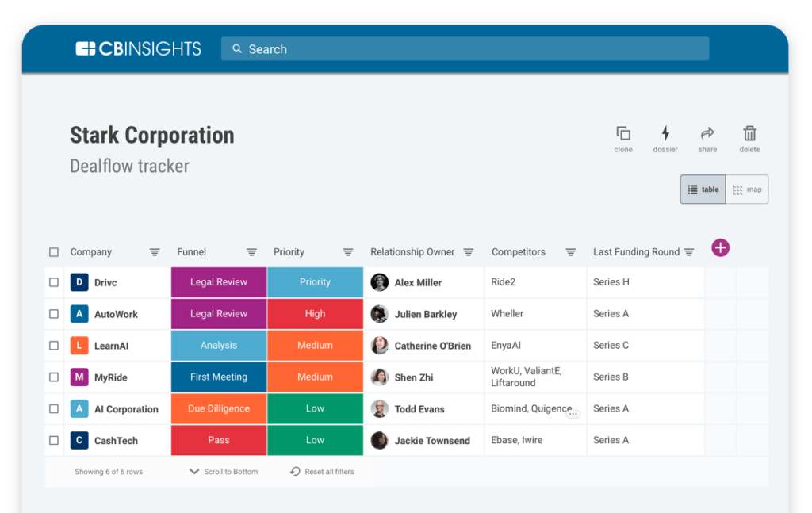The image size is (812, 513).
Task: Click the Scroll to Bottom chevron icon
Action: click(x=194, y=472)
